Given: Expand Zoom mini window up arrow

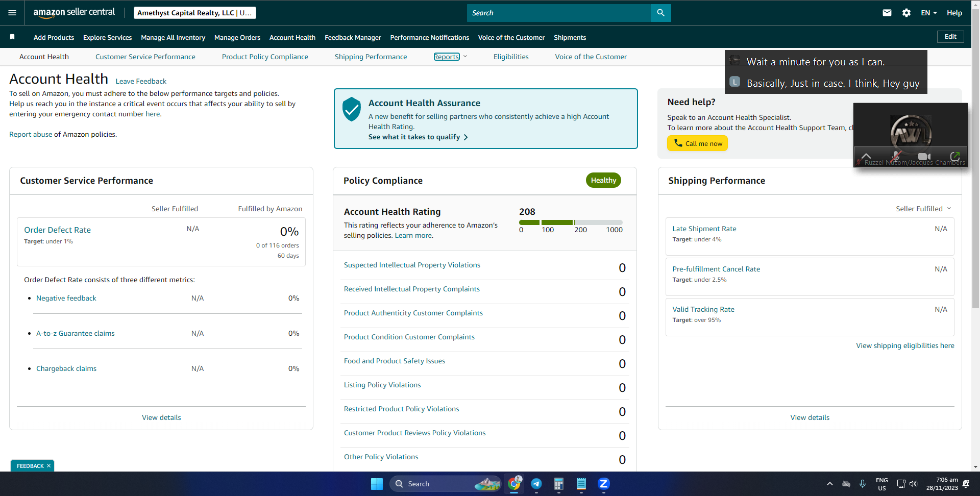Looking at the screenshot, I should [866, 156].
